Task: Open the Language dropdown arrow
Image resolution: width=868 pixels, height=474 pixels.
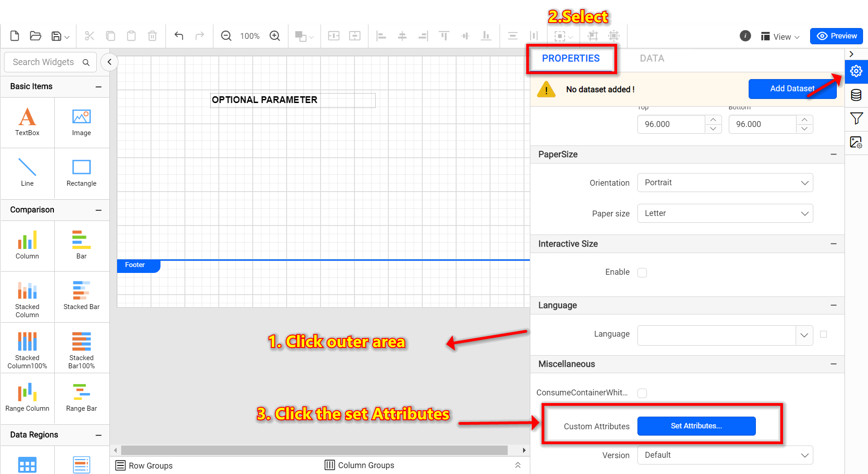Action: click(804, 335)
